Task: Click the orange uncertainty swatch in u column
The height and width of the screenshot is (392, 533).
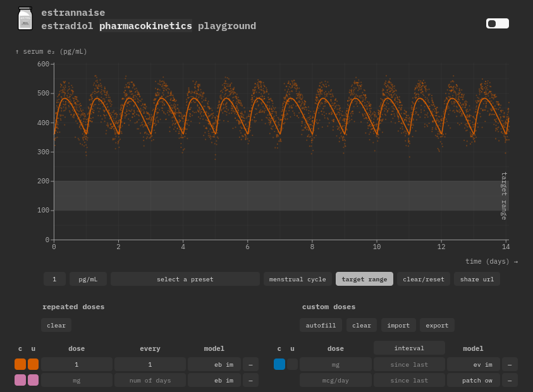Action: point(33,364)
